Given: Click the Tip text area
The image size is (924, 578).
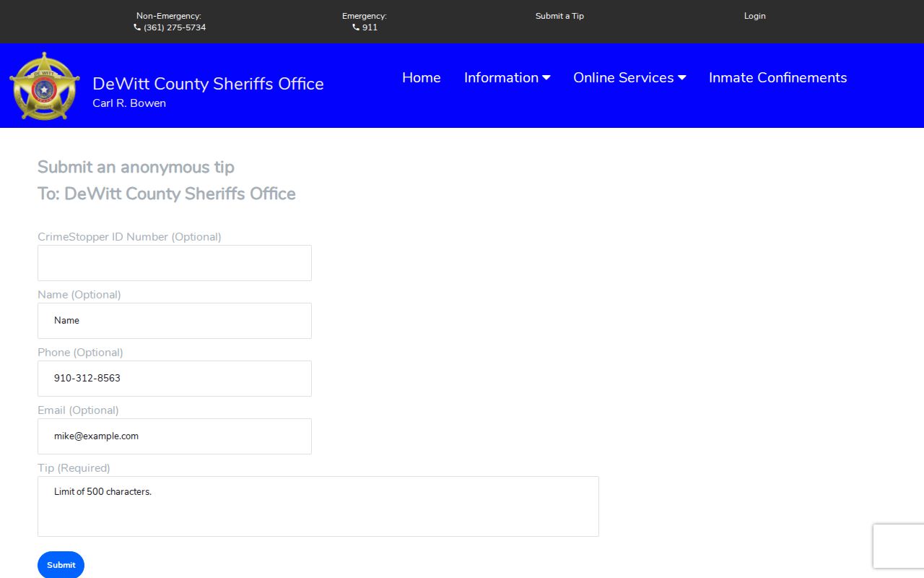Looking at the screenshot, I should (x=318, y=506).
